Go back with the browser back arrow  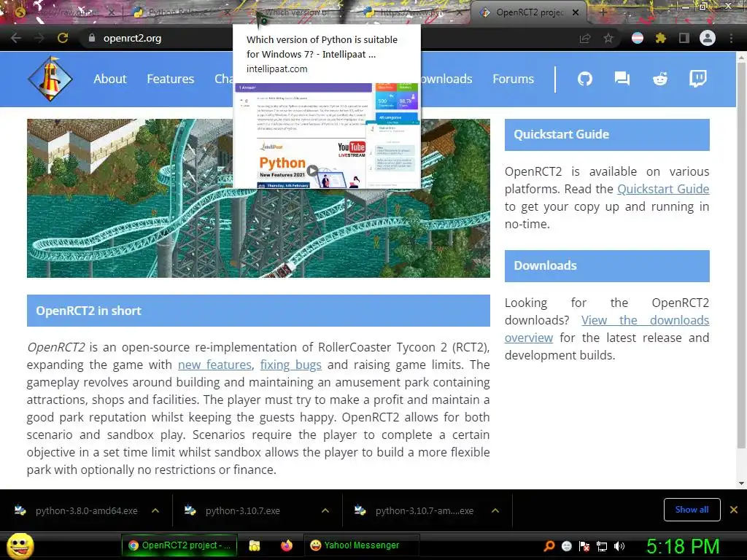point(16,38)
